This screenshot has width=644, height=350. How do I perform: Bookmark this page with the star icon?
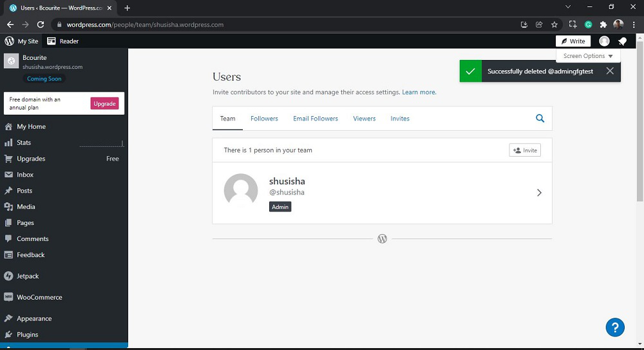[x=554, y=24]
